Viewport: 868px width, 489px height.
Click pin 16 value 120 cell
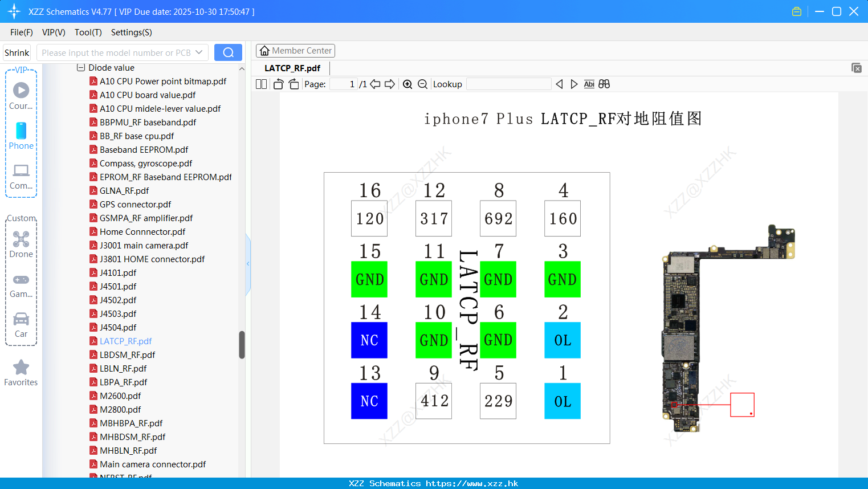point(369,218)
